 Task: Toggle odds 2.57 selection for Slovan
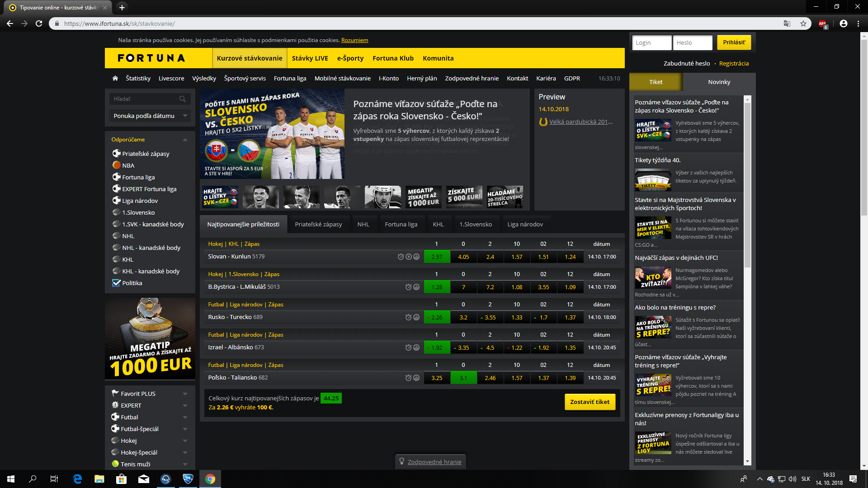point(437,257)
